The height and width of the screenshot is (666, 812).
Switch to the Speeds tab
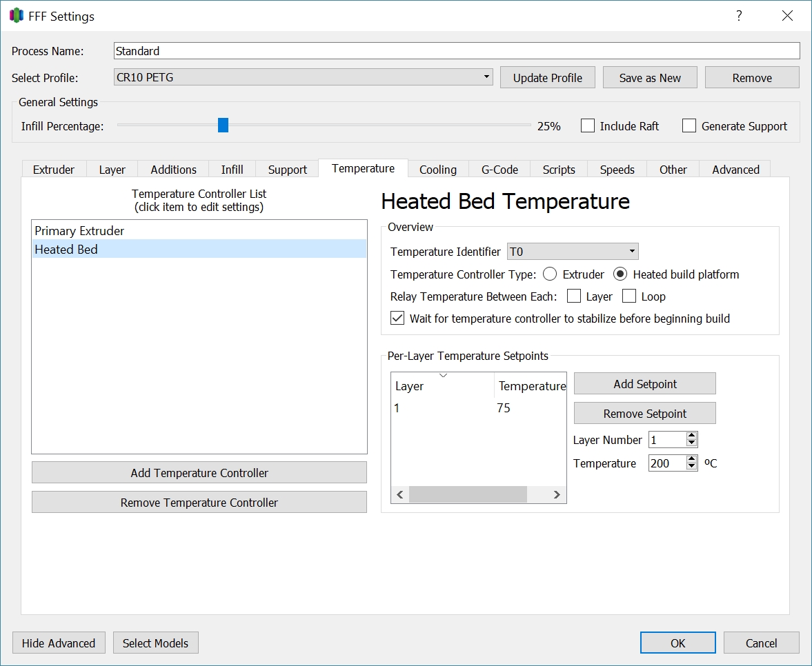pos(617,169)
